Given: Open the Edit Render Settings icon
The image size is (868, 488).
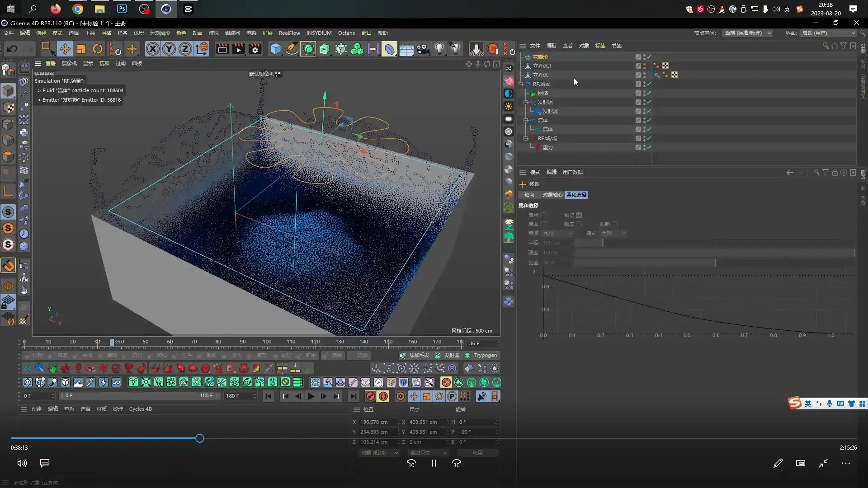Looking at the screenshot, I should pos(255,49).
